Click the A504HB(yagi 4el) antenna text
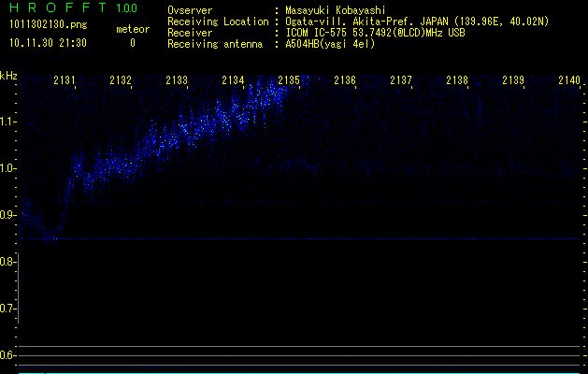This screenshot has width=588, height=374. pyautogui.click(x=330, y=44)
